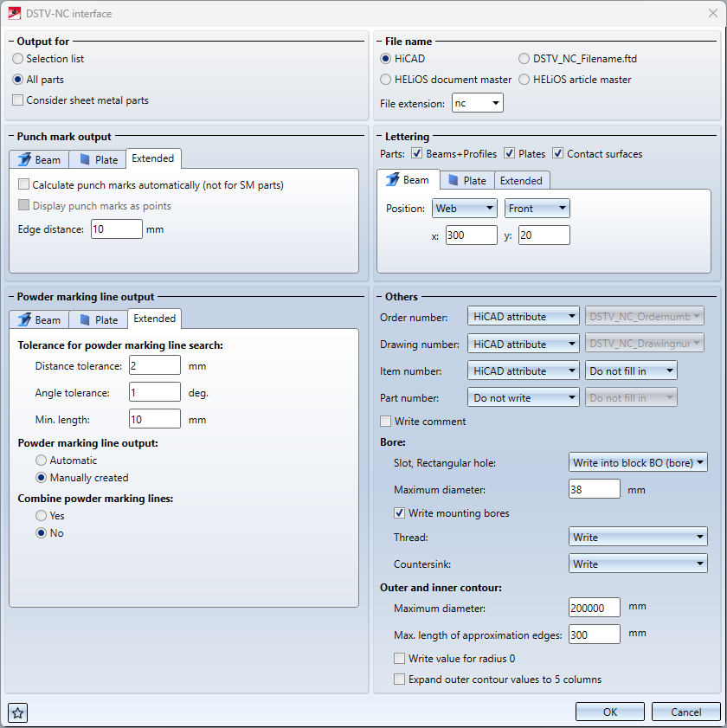Select Automatic powder marking line output
The width and height of the screenshot is (727, 728).
(x=42, y=461)
